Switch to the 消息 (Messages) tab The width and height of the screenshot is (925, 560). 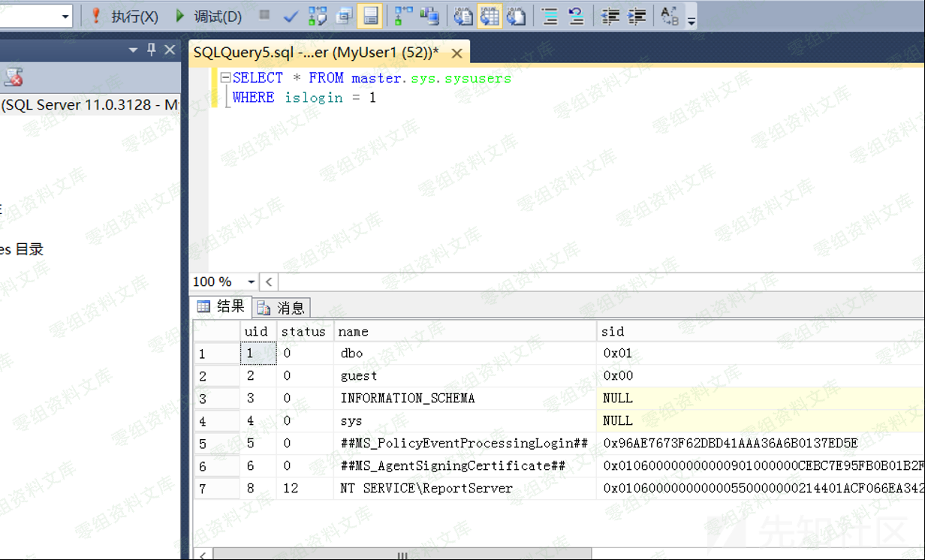click(x=282, y=308)
